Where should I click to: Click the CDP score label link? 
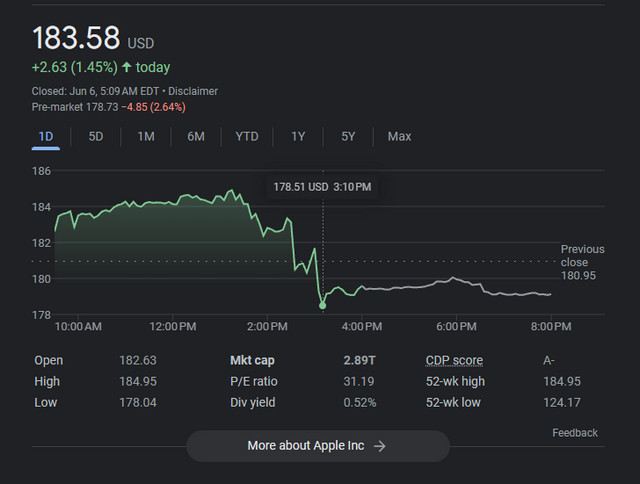[454, 360]
